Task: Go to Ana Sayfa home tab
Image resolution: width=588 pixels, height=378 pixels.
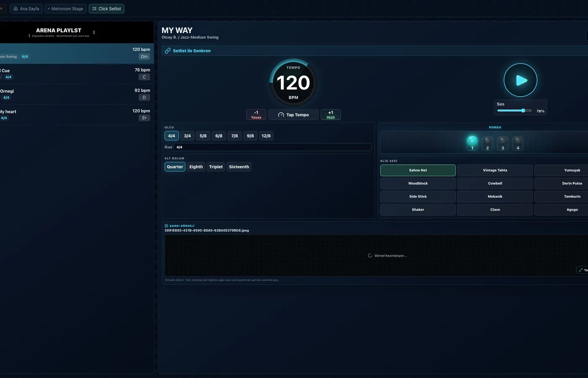Action: click(x=26, y=8)
